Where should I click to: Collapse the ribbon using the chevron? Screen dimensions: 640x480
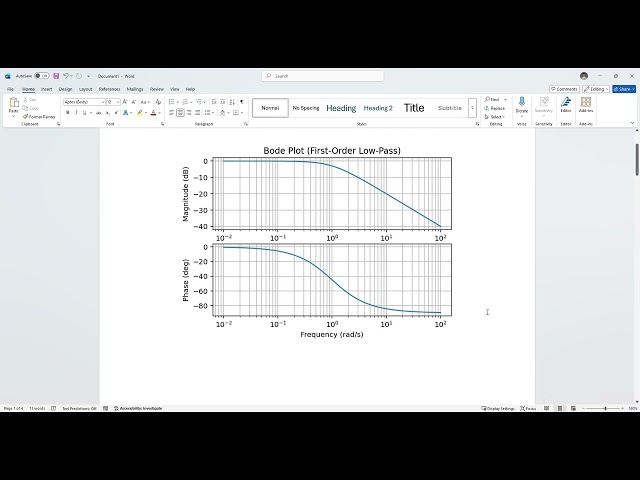pos(633,123)
